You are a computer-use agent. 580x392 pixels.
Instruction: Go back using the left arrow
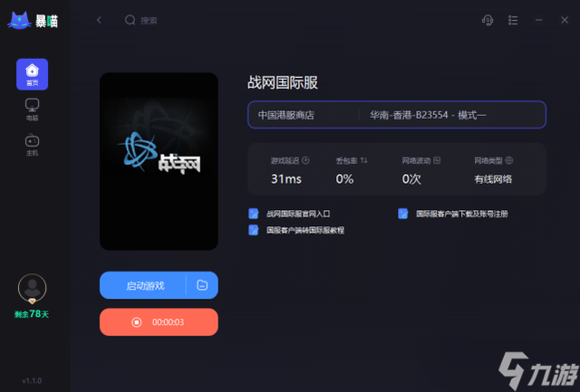click(x=99, y=20)
